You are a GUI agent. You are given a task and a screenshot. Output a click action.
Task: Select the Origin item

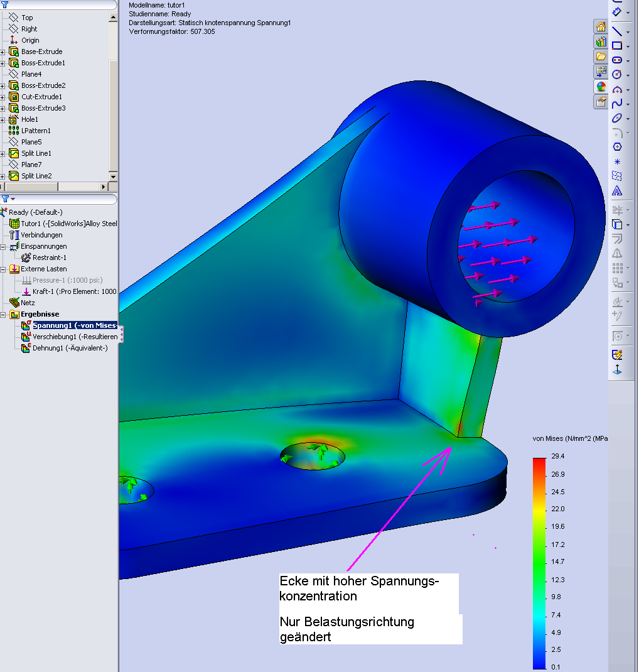point(30,40)
